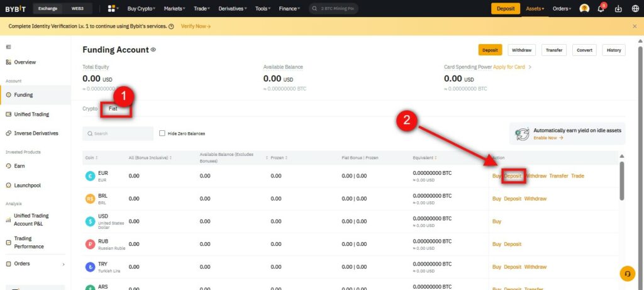Image resolution: width=644 pixels, height=290 pixels.
Task: Click Funding Account Deposit button
Action: pos(490,50)
